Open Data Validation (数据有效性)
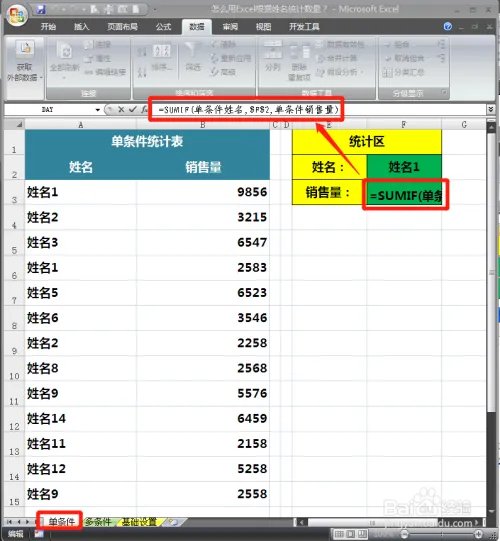The image size is (500, 541). 340,45
